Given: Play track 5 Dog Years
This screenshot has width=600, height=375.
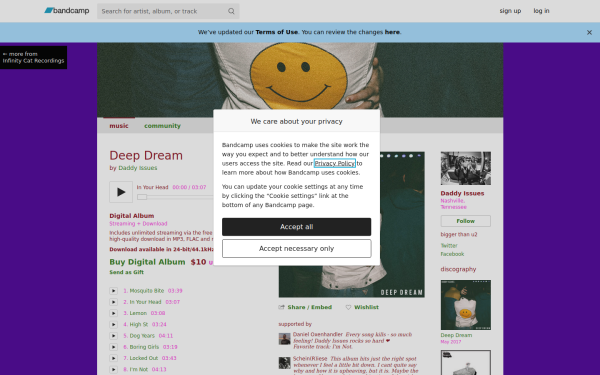Looking at the screenshot, I should tap(114, 336).
